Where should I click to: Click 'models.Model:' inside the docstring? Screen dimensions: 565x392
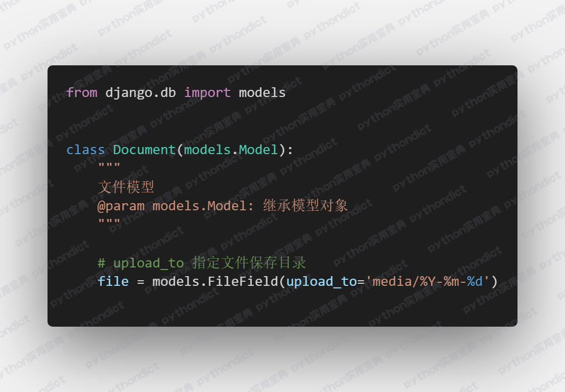point(203,206)
